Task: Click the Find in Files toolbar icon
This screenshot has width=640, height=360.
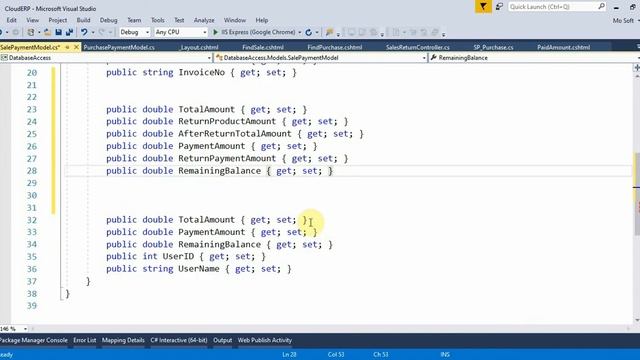Action: tap(329, 32)
